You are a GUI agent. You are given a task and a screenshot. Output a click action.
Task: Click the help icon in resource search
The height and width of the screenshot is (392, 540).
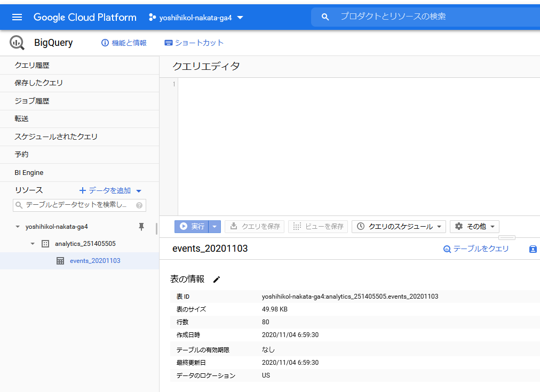[x=139, y=205]
